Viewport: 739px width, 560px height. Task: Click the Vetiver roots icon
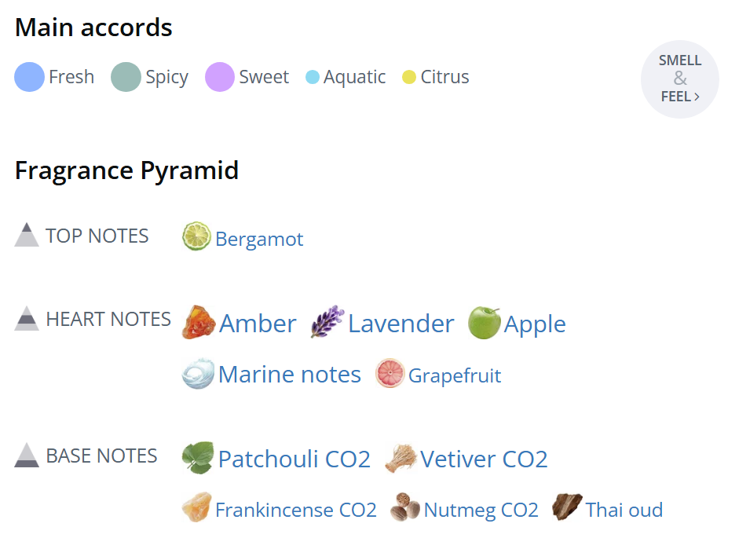pyautogui.click(x=400, y=459)
